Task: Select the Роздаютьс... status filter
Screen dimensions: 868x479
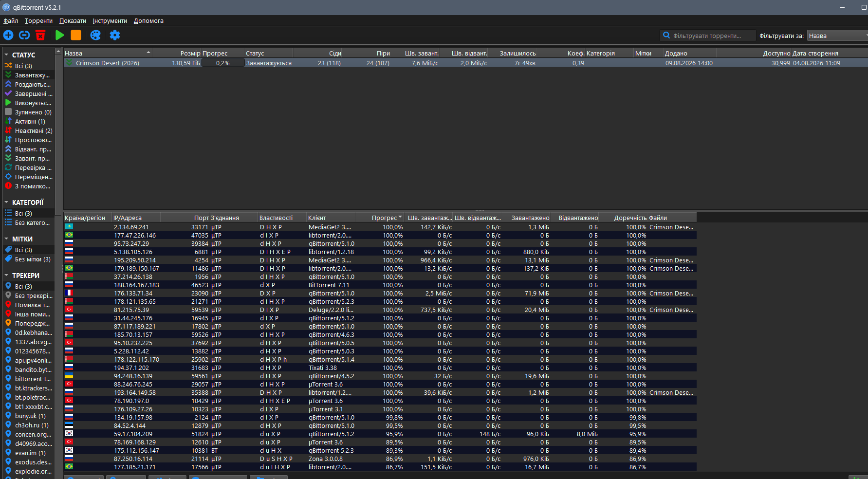Action: tap(28, 84)
